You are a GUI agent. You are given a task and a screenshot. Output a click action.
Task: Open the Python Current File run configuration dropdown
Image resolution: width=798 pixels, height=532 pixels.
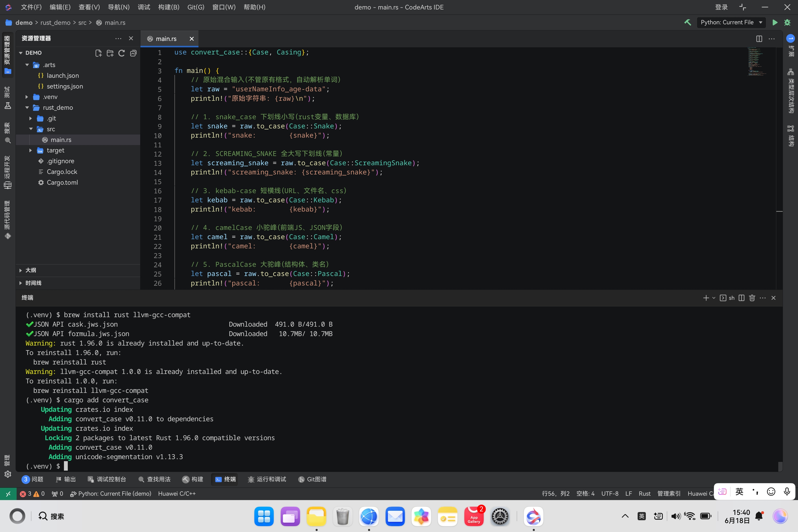731,23
